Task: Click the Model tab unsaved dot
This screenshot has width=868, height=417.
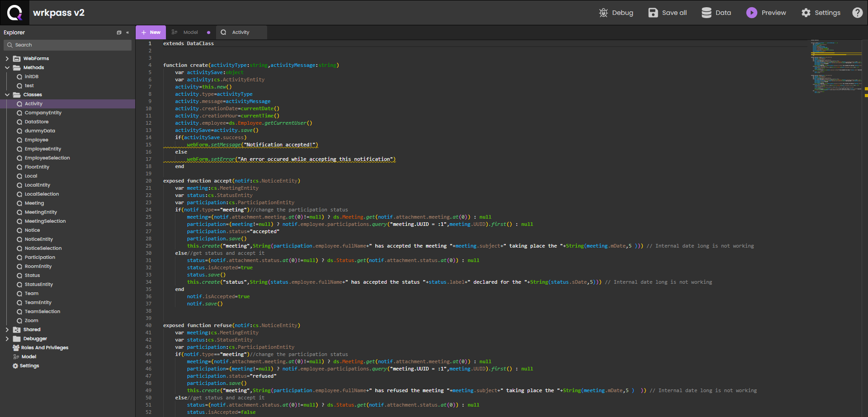Action: pyautogui.click(x=208, y=33)
